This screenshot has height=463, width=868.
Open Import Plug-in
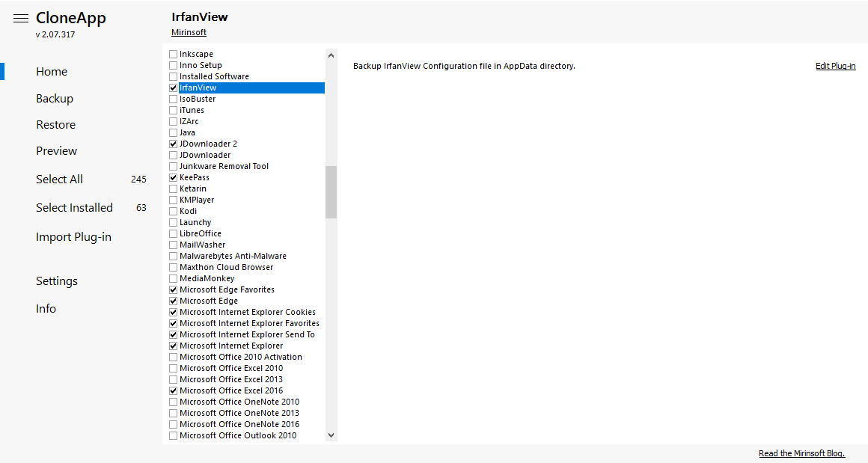(x=73, y=237)
